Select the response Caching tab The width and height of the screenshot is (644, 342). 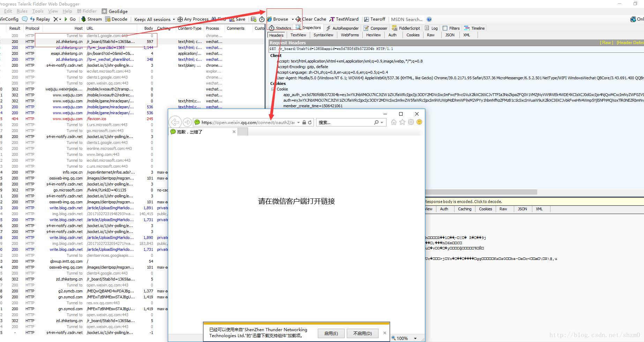[x=465, y=209]
